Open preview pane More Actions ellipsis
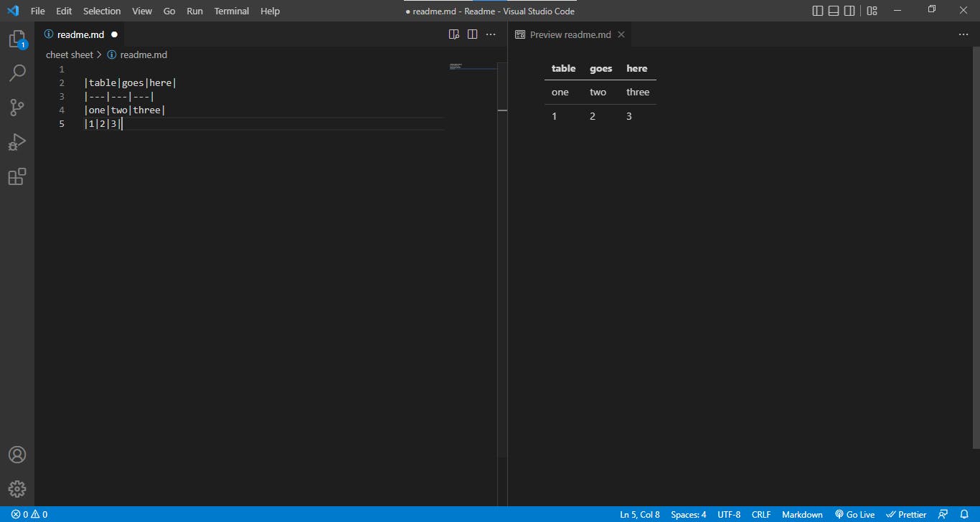Viewport: 980px width, 522px height. pyautogui.click(x=963, y=34)
